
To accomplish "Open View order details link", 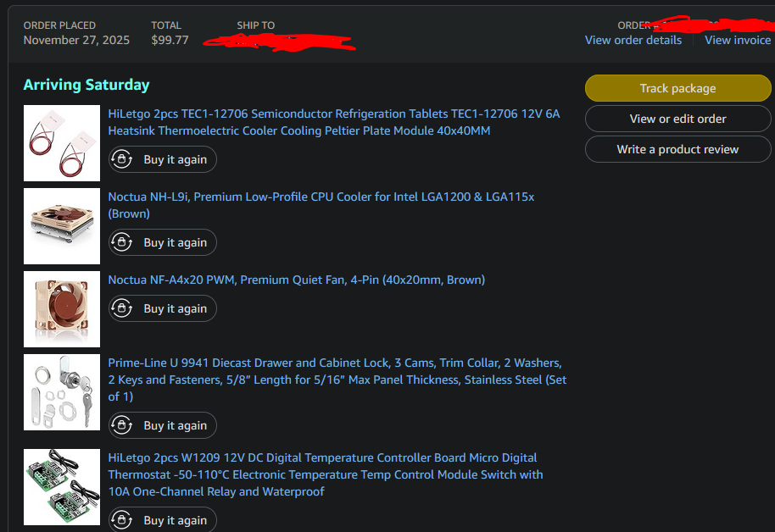I will click(633, 41).
